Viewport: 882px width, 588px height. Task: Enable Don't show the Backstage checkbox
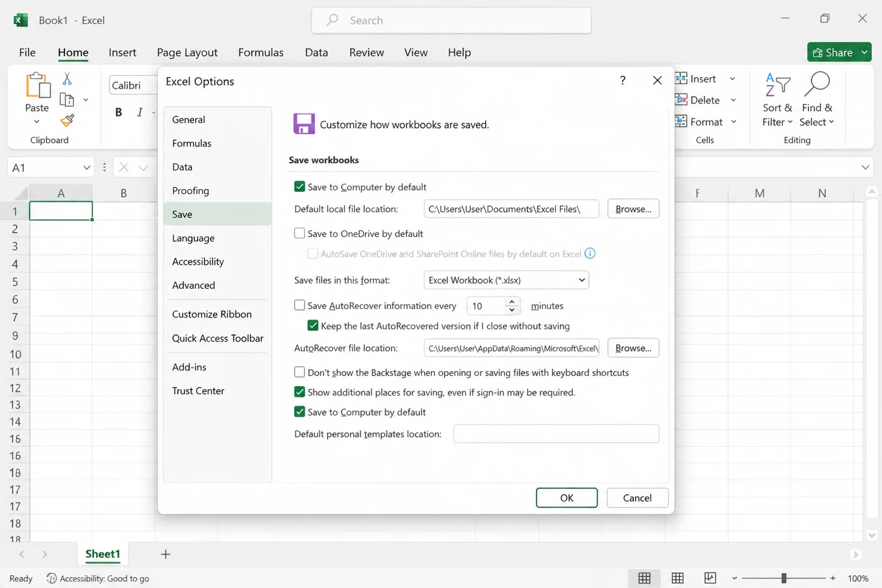299,372
